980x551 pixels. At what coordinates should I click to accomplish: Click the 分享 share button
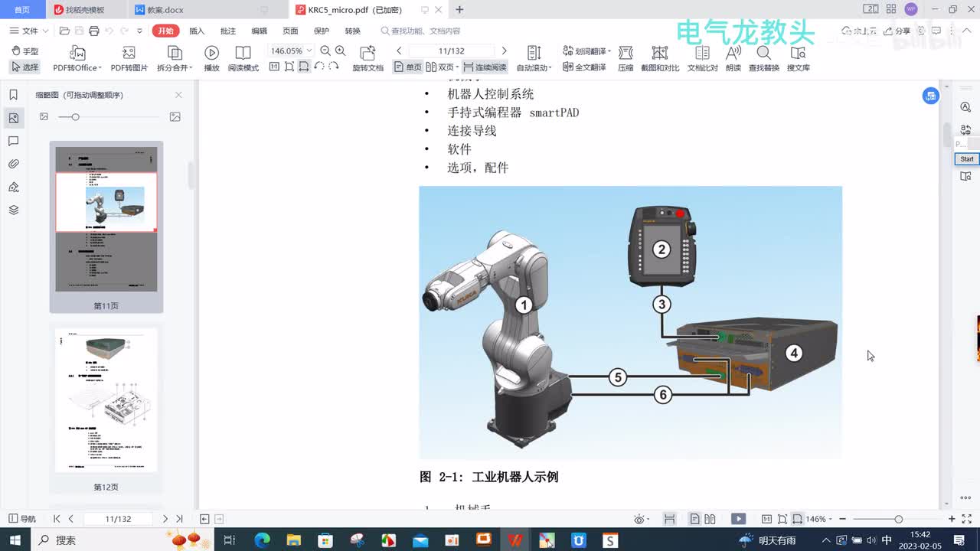(898, 31)
